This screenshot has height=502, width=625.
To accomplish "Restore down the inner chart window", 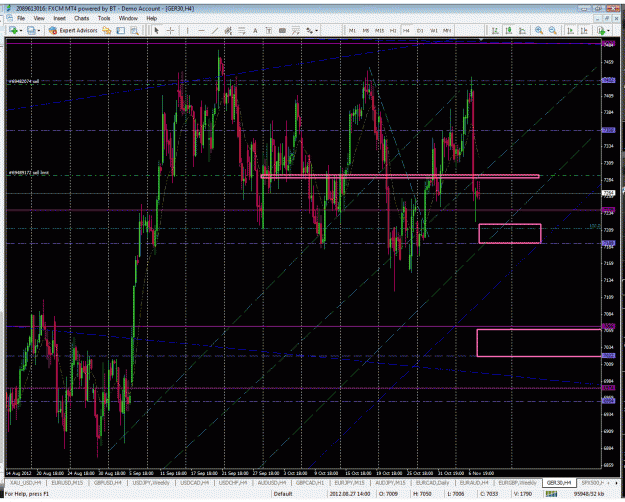I will [x=606, y=19].
